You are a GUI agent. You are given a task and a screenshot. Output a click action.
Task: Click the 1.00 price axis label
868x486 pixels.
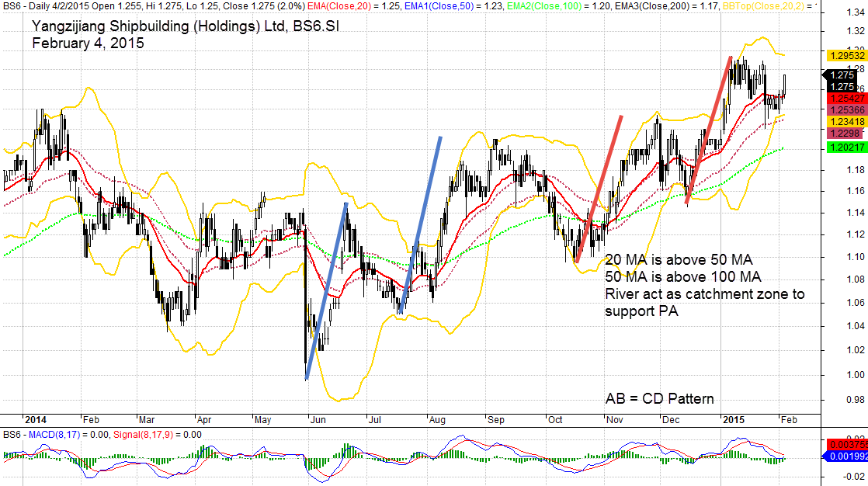[856, 375]
